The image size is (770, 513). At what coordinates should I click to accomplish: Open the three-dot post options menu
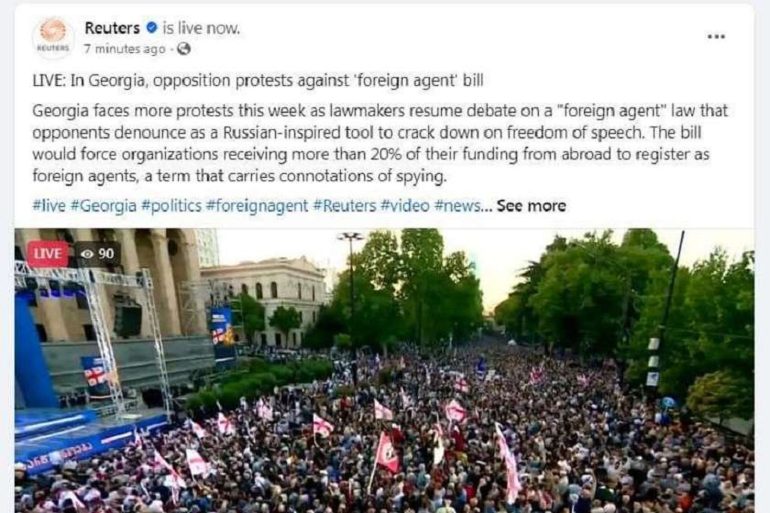[716, 36]
